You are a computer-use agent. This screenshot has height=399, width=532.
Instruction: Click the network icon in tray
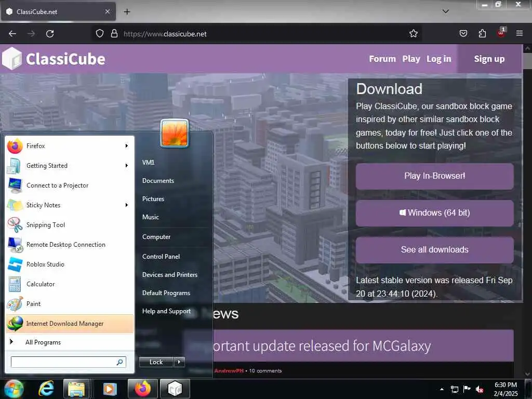(x=454, y=389)
